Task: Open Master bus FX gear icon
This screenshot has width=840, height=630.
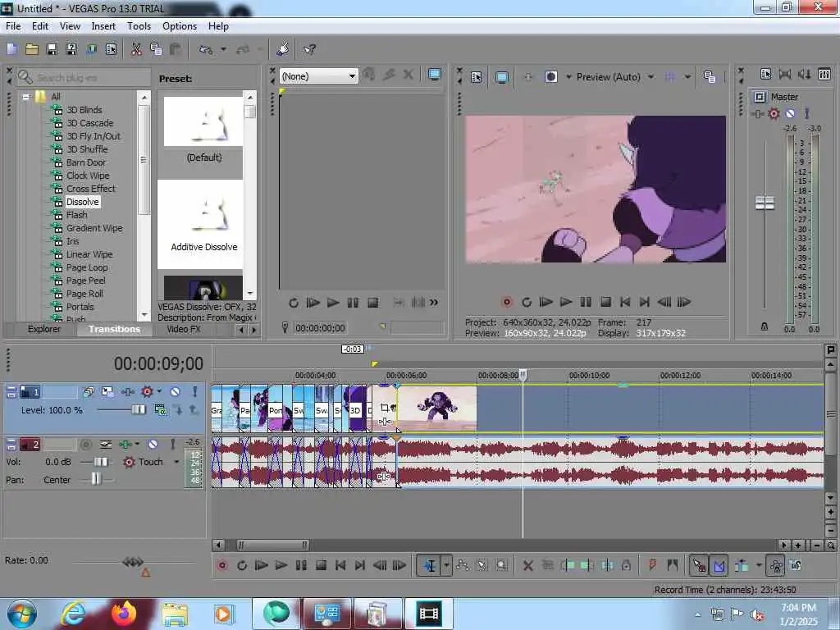Action: click(x=774, y=113)
